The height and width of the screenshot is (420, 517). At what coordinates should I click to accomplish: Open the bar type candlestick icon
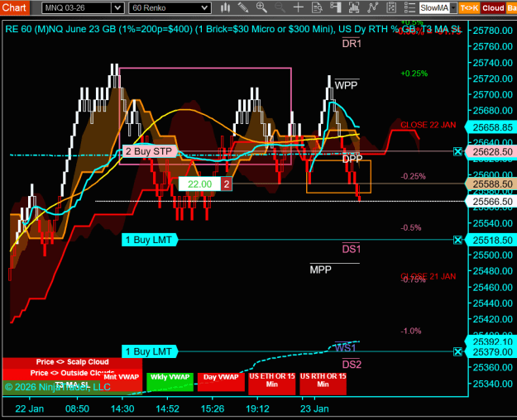coord(225,7)
